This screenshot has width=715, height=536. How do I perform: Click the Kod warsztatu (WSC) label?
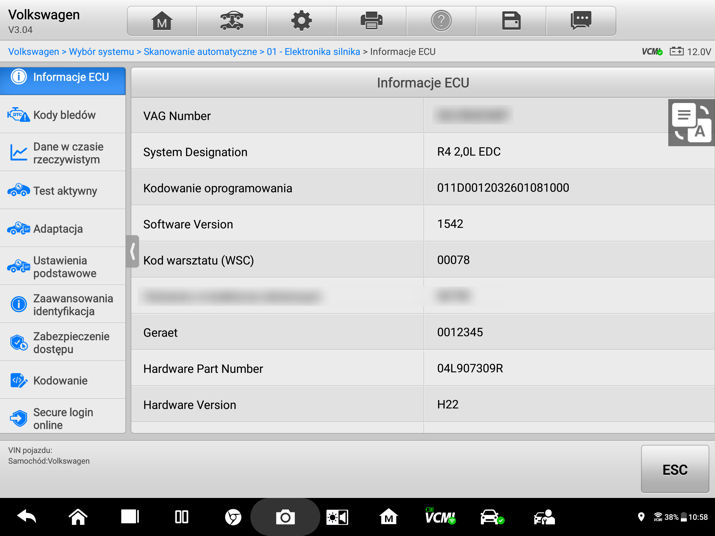(198, 260)
